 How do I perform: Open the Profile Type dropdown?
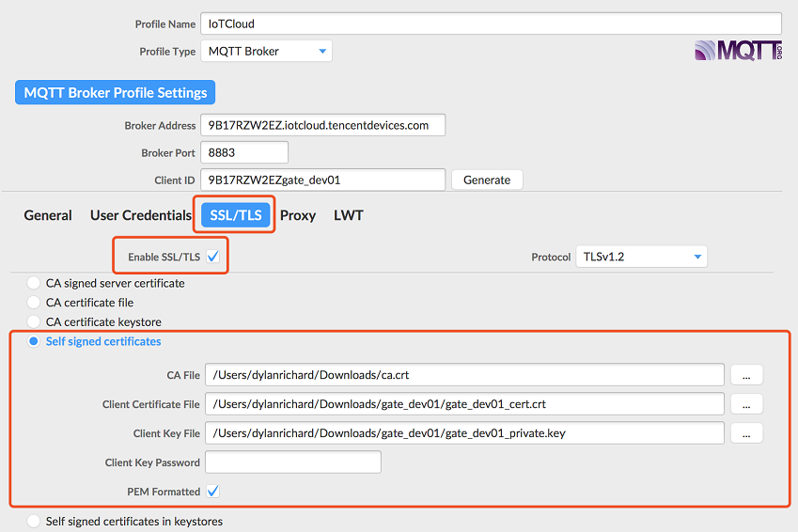tap(266, 52)
